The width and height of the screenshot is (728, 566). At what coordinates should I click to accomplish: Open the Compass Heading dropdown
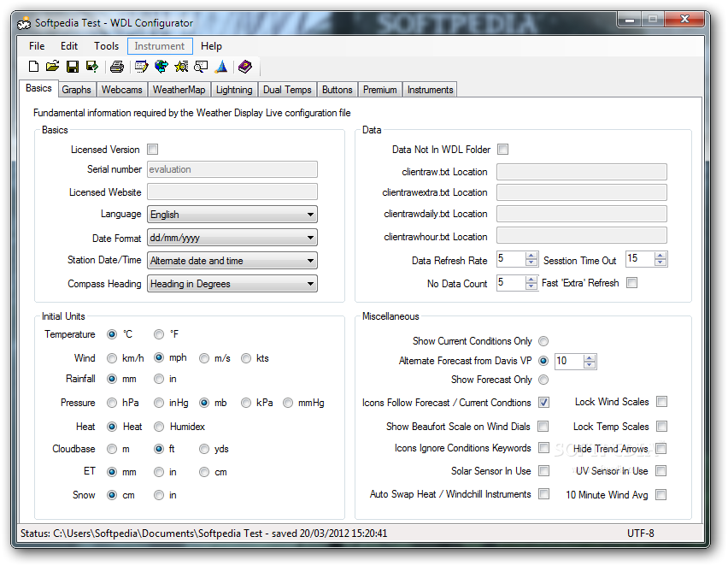[232, 284]
